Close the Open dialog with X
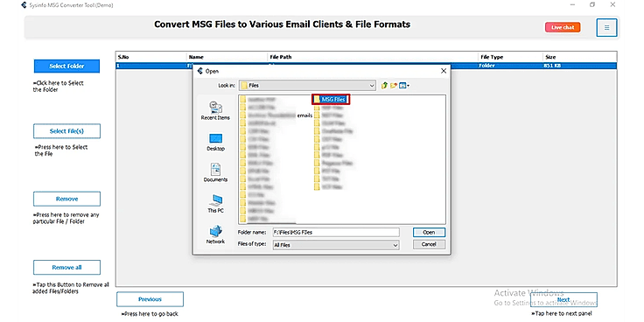 443,71
